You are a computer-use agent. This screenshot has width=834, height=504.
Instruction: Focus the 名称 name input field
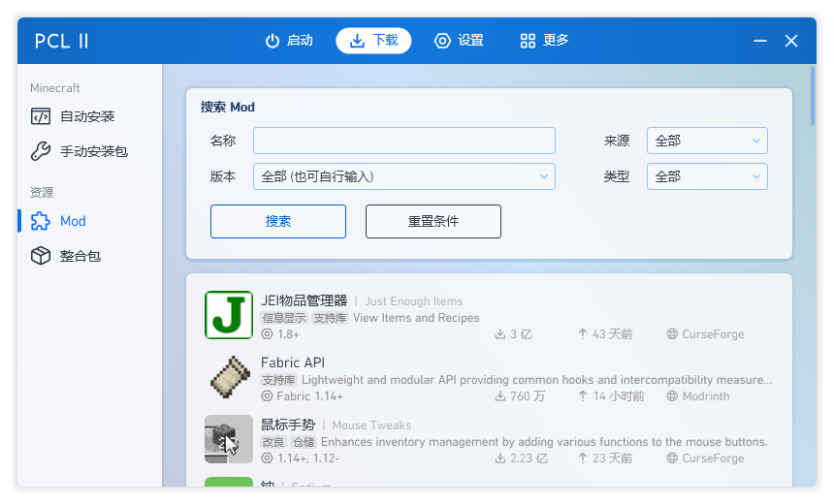[x=403, y=141]
